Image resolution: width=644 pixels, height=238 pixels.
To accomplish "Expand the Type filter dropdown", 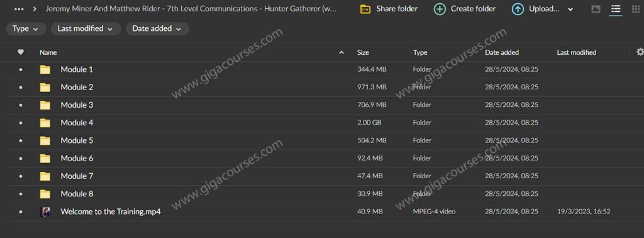I will 25,29.
